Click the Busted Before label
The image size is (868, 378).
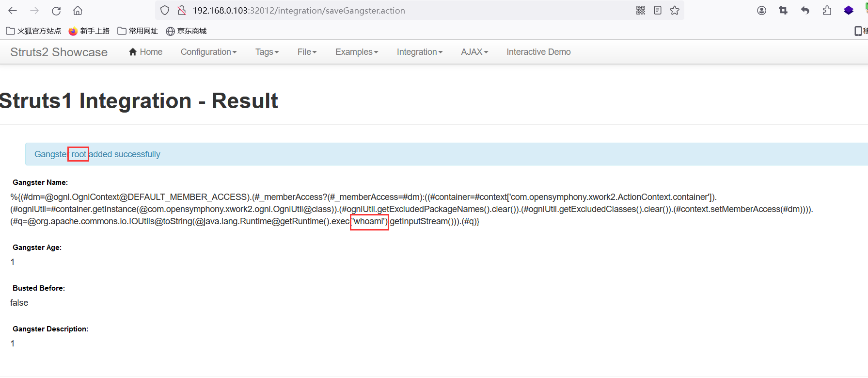click(x=39, y=288)
